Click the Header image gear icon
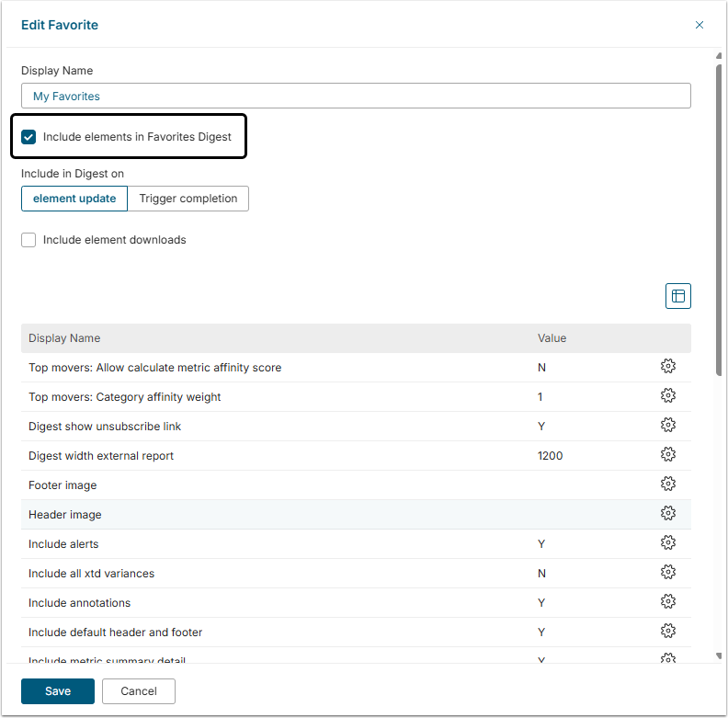 [668, 514]
